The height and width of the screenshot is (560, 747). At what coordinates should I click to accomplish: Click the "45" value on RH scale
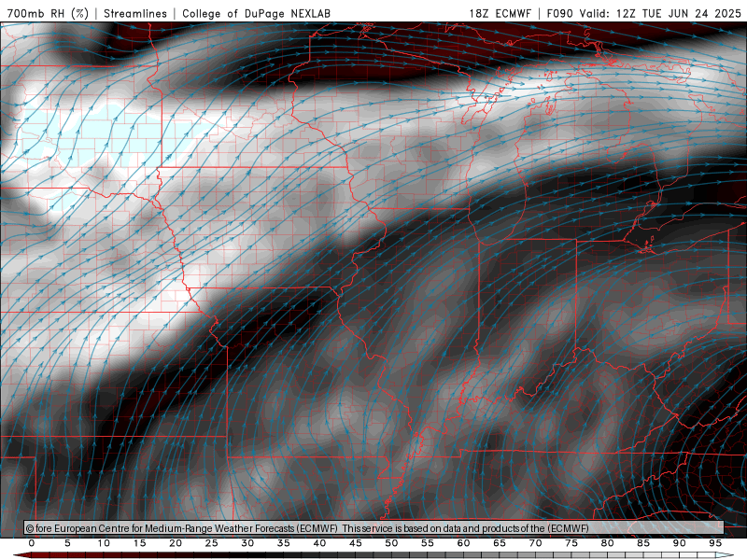tap(356, 543)
